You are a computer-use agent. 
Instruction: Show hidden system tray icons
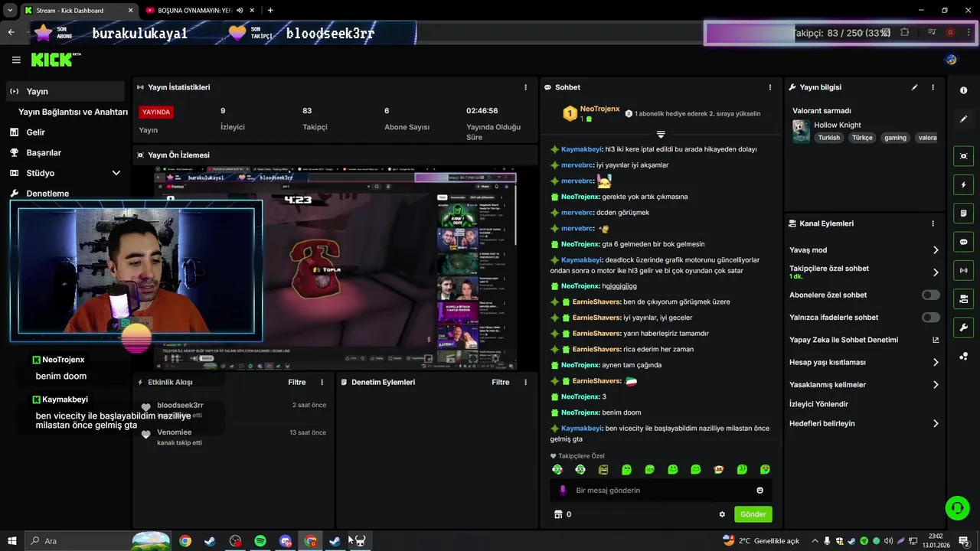click(x=815, y=541)
